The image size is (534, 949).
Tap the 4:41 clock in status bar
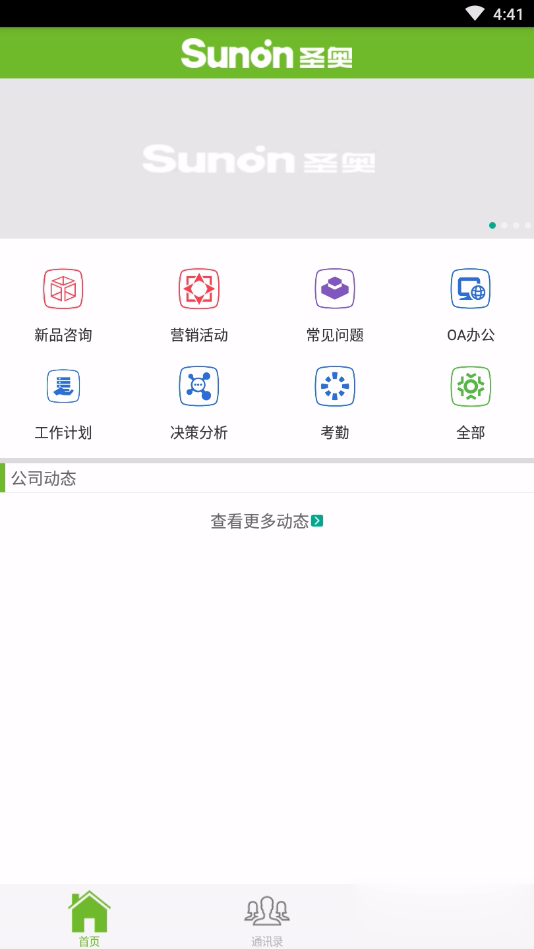508,14
